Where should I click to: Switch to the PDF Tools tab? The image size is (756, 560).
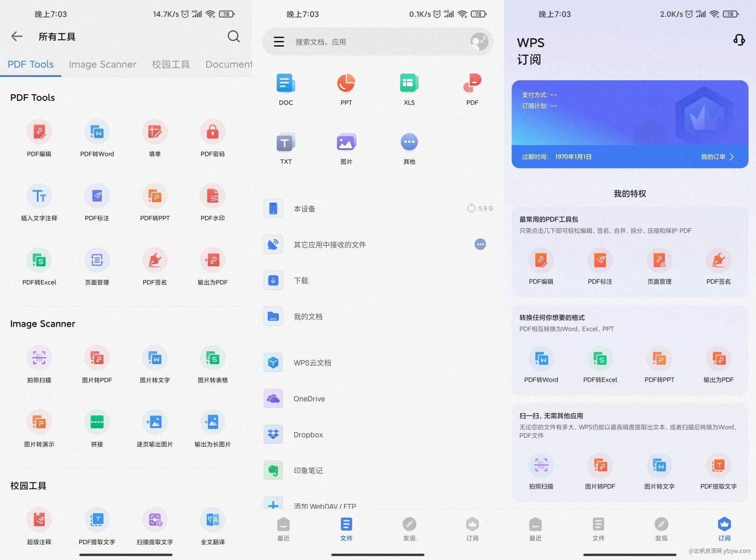[x=31, y=64]
